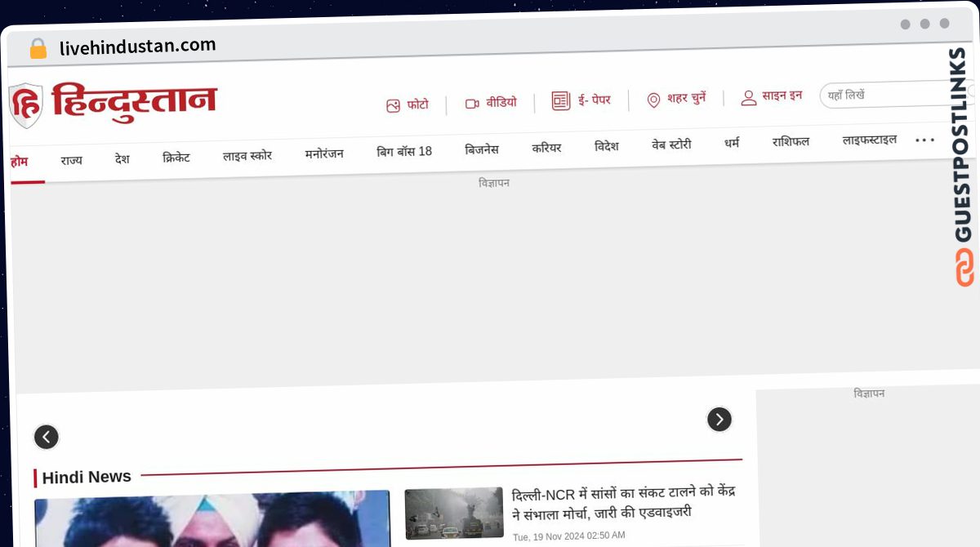The image size is (980, 547).
Task: Show previous carousel slide with left arrow
Action: (47, 438)
